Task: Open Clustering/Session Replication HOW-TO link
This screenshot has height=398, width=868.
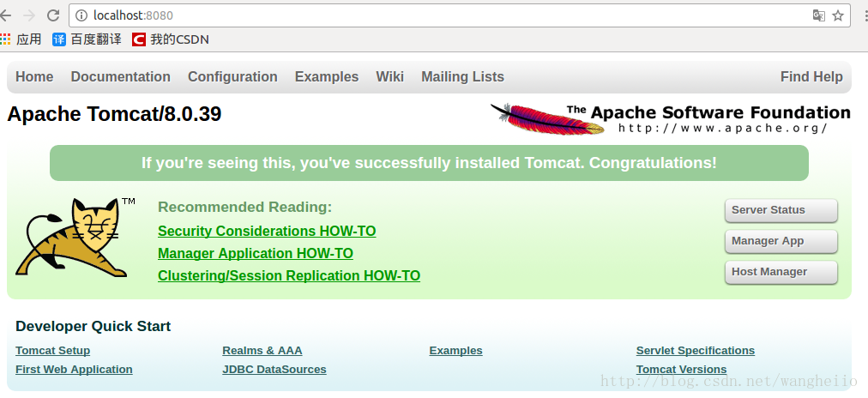Action: pos(289,275)
